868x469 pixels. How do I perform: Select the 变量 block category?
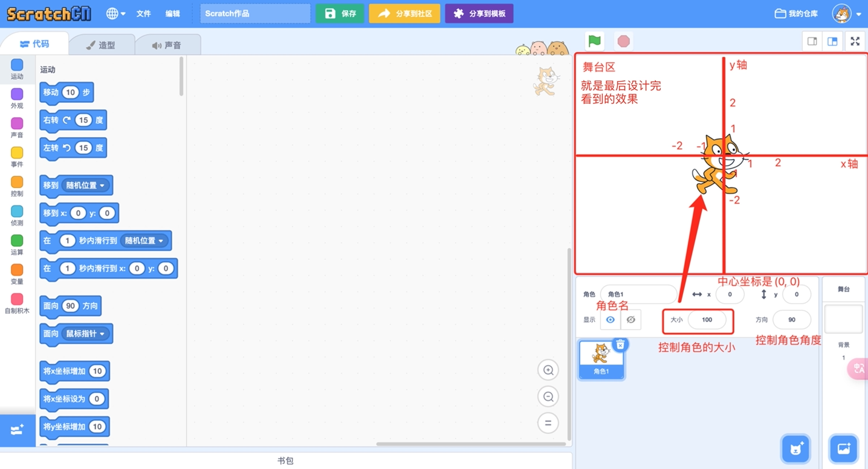tap(17, 274)
